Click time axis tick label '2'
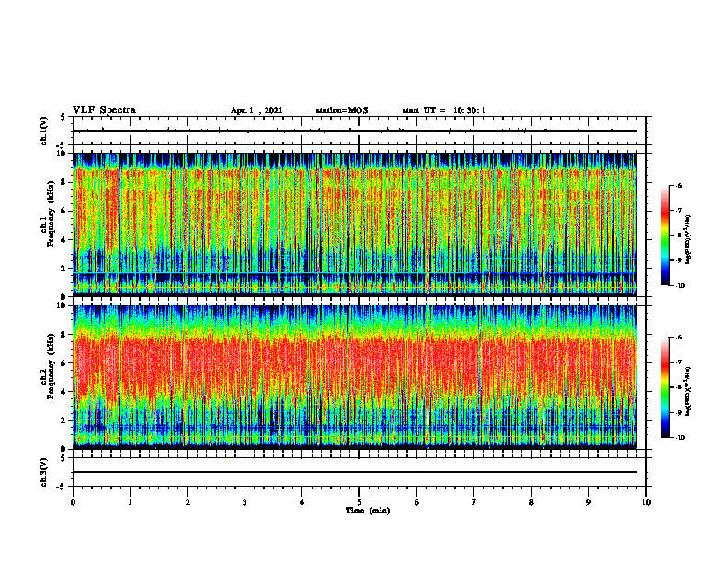 [x=188, y=502]
